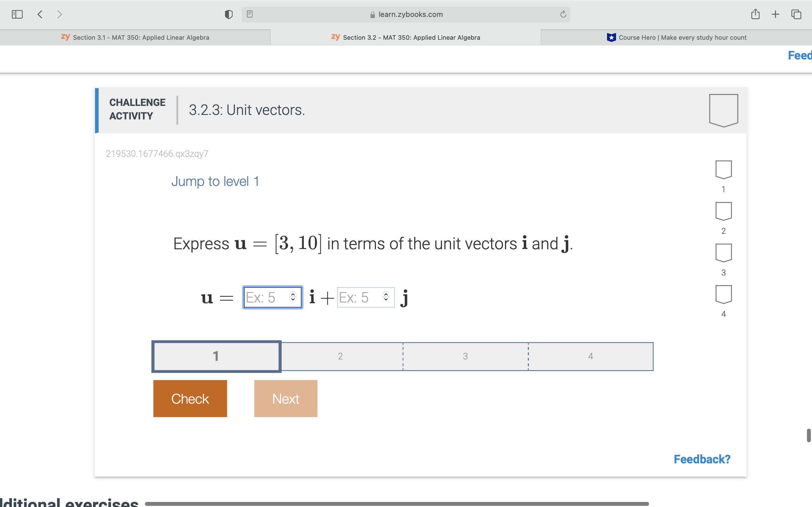Select level 3 in progress bar
The width and height of the screenshot is (812, 507).
[x=465, y=356]
